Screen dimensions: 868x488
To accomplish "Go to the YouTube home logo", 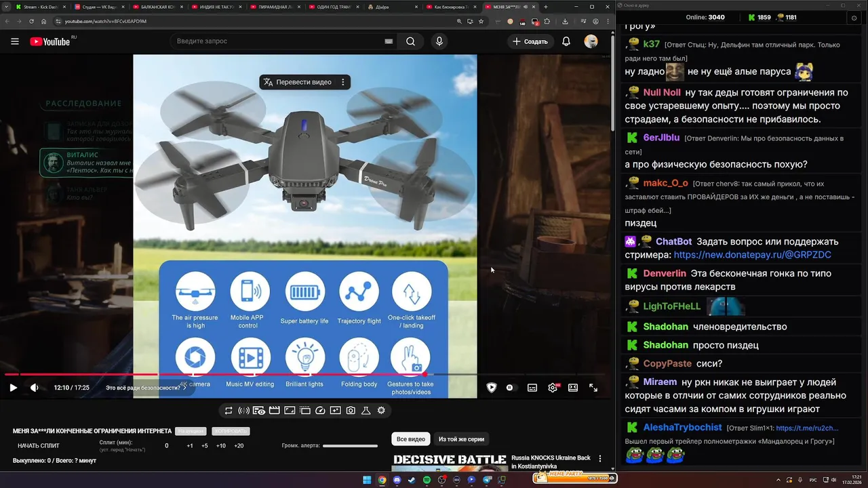I will (x=50, y=41).
